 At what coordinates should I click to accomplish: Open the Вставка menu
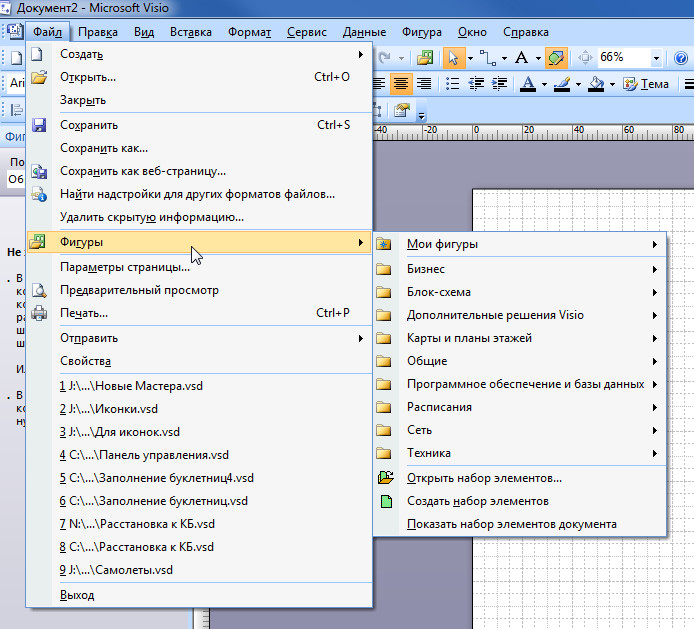point(191,32)
